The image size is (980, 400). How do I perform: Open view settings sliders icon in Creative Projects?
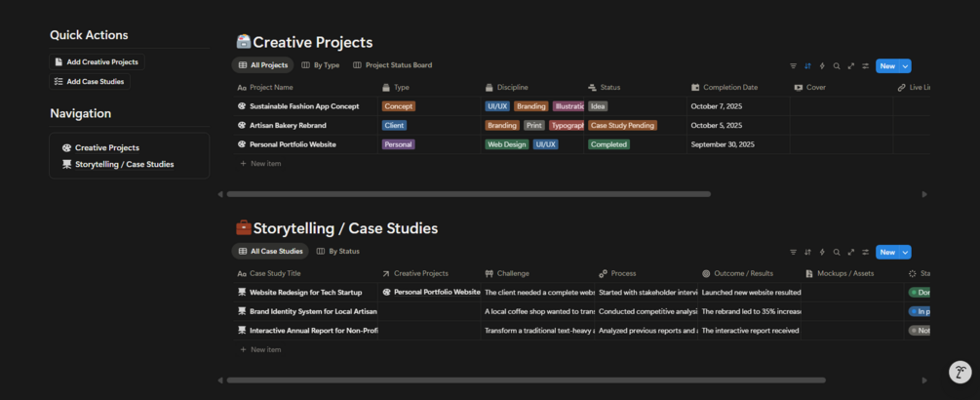click(x=865, y=66)
